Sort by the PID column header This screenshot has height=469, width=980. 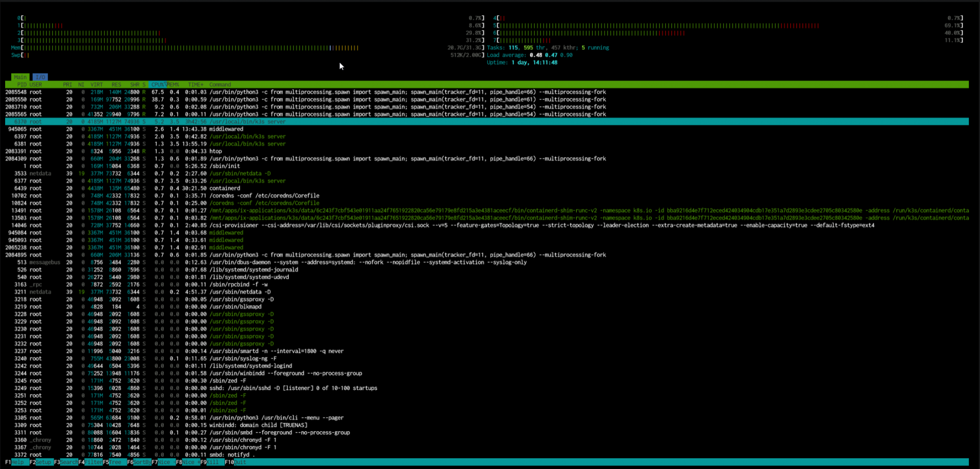pos(21,85)
